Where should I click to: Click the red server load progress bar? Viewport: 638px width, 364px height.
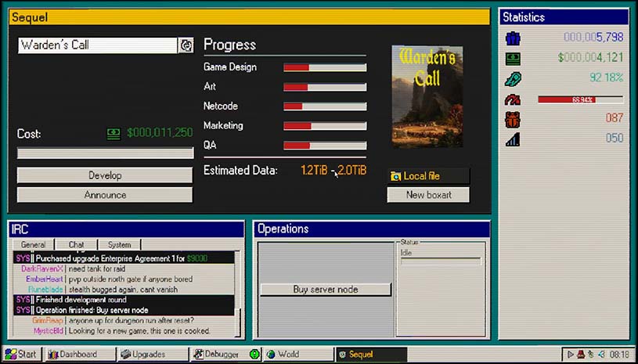580,99
